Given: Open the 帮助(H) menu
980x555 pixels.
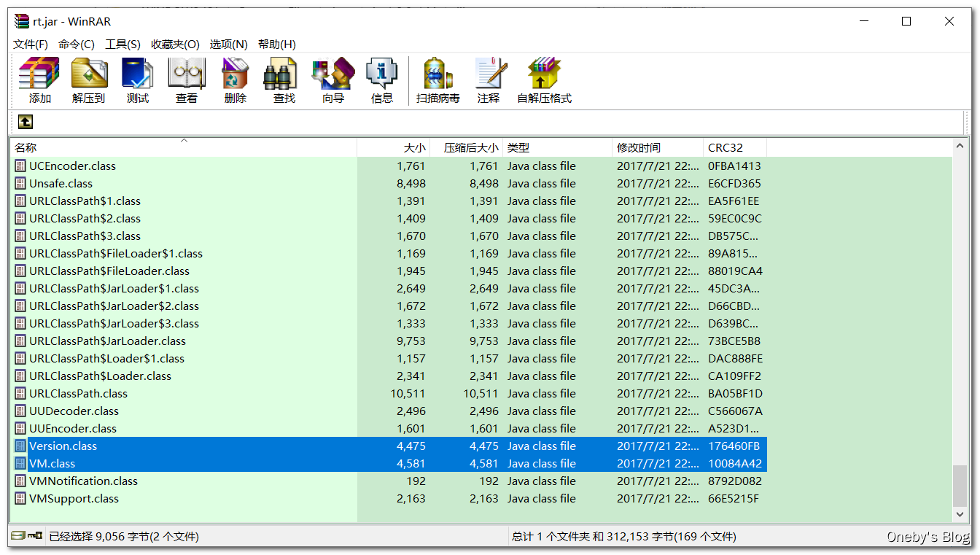Looking at the screenshot, I should click(277, 44).
